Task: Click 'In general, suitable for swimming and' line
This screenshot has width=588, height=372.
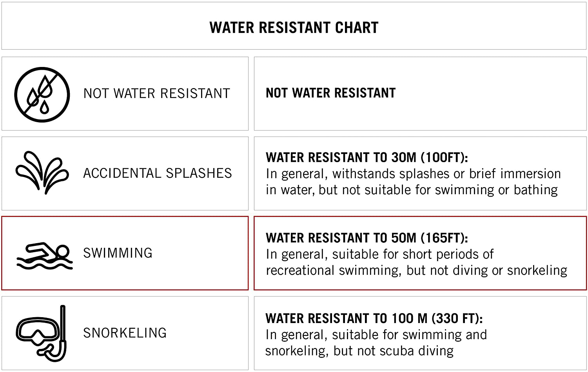Action: tap(376, 335)
